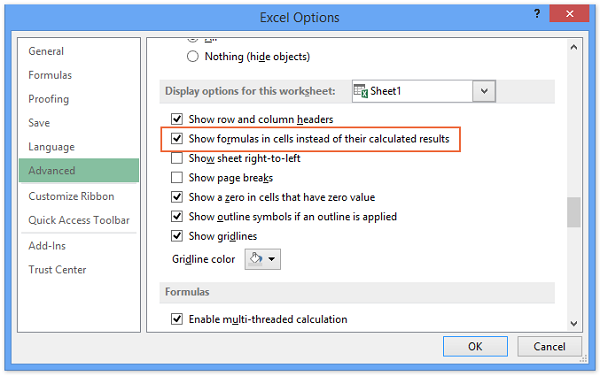Expand the Gridline color dropdown arrow
600x376 pixels.
[272, 259]
